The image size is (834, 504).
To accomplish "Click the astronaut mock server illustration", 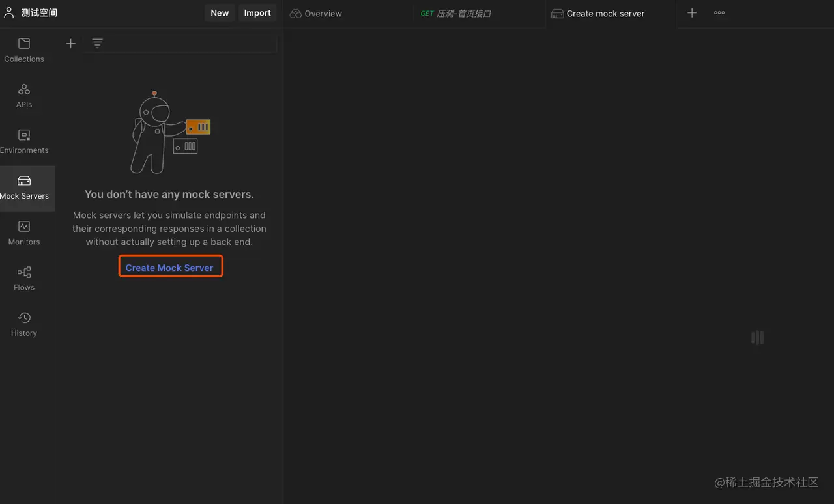I will (x=169, y=132).
